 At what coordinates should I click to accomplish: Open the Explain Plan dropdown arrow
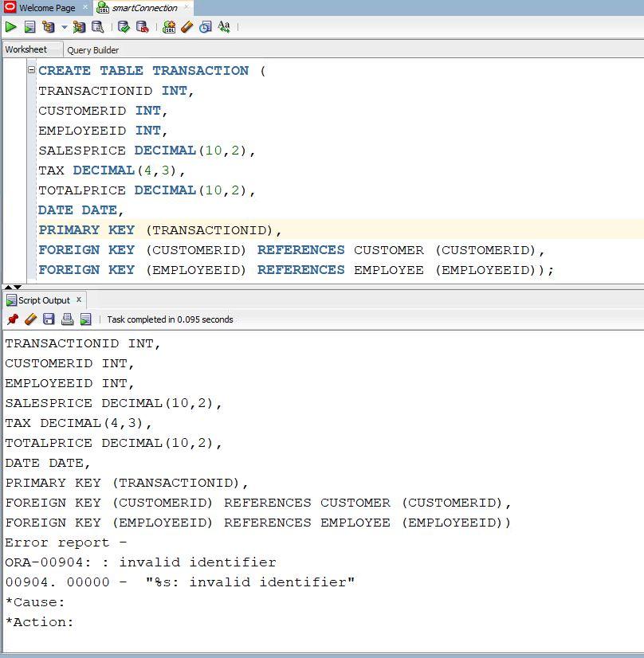(65, 27)
